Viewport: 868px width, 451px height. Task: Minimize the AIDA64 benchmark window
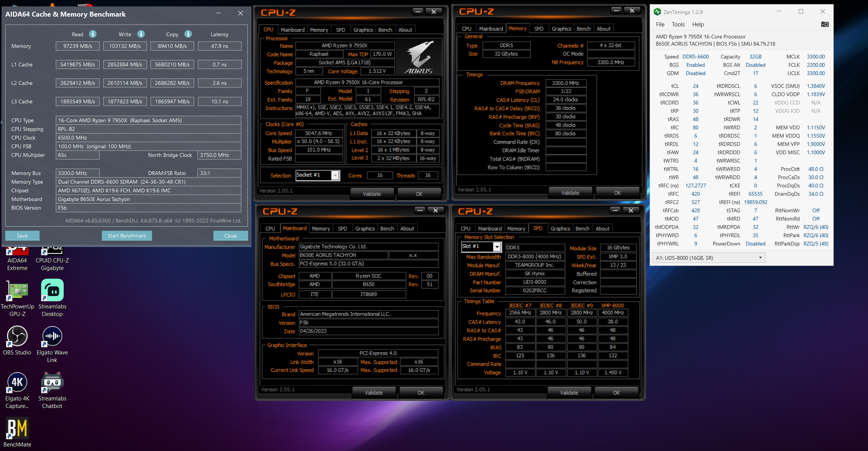(x=218, y=13)
